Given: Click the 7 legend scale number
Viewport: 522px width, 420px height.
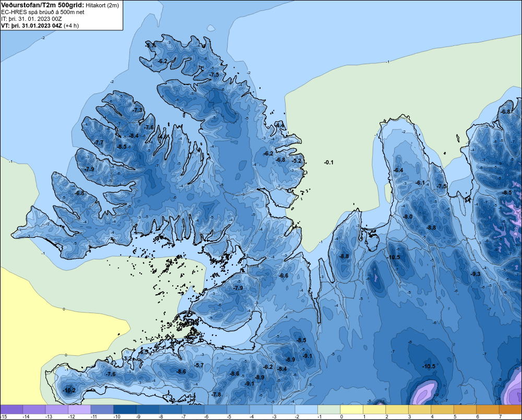Looking at the screenshot, I should click(500, 417).
